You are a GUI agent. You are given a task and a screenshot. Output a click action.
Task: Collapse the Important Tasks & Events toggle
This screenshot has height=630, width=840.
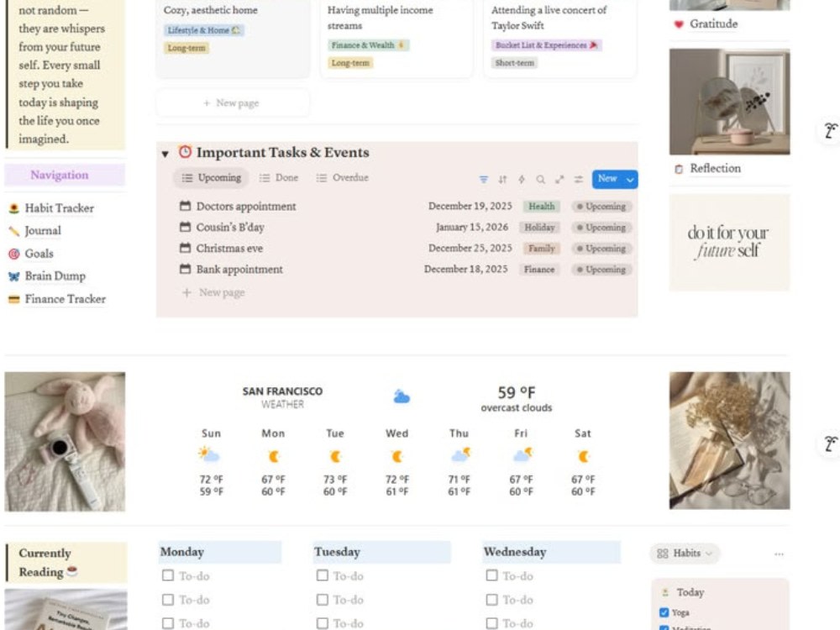coord(165,154)
